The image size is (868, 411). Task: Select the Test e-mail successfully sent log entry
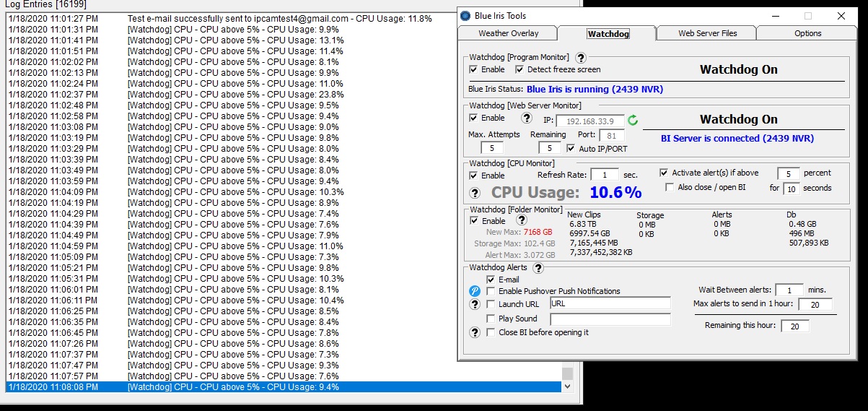[x=283, y=19]
